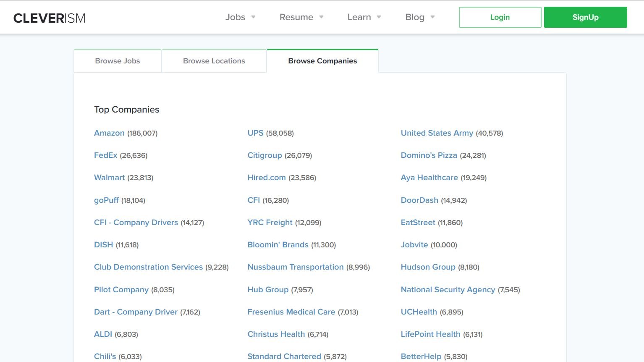Open the Domino's Pizza link
The width and height of the screenshot is (644, 362).
[429, 155]
